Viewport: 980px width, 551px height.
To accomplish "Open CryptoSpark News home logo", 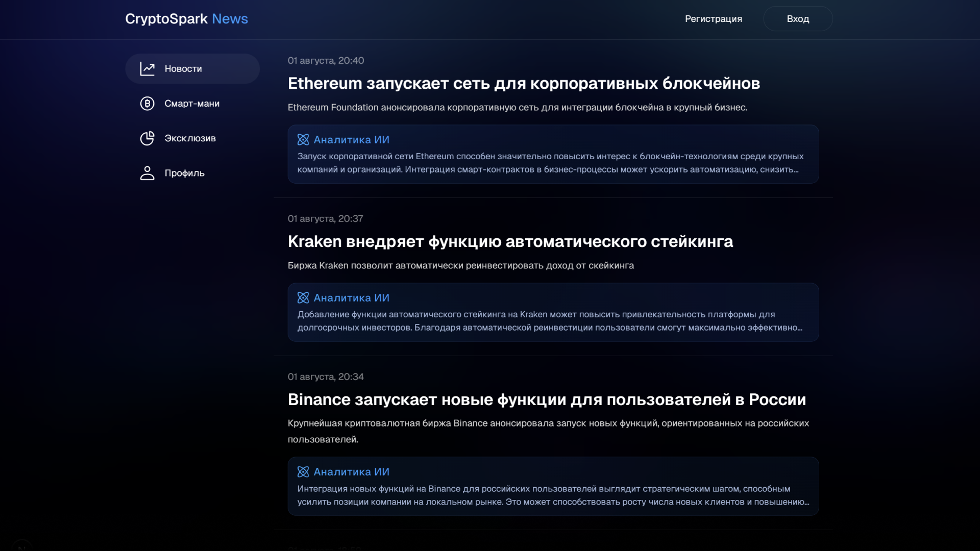I will 186,19.
